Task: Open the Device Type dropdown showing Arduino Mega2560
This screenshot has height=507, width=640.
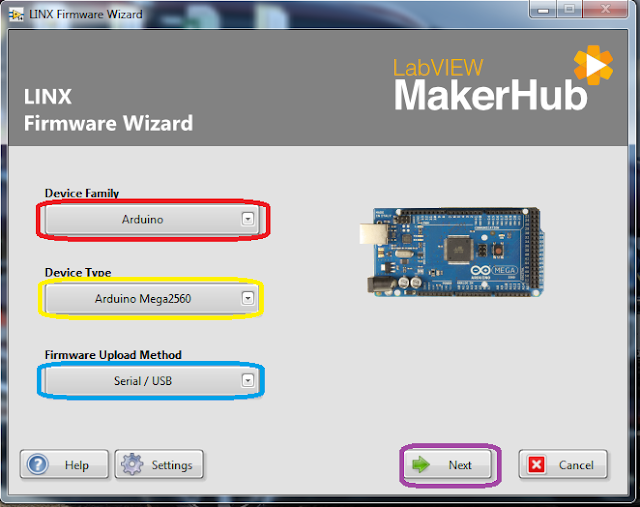Action: [151, 298]
